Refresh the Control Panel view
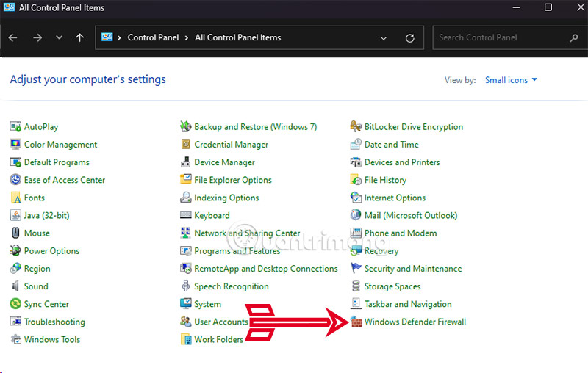588x373 pixels. (410, 38)
